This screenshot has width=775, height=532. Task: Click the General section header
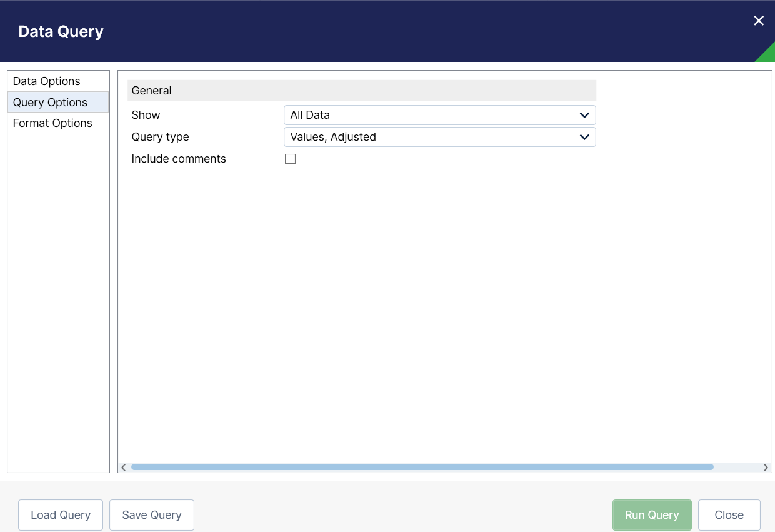point(361,91)
